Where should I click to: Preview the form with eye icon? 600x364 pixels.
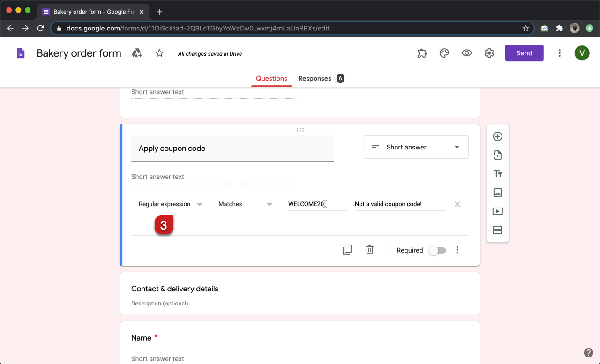click(466, 53)
